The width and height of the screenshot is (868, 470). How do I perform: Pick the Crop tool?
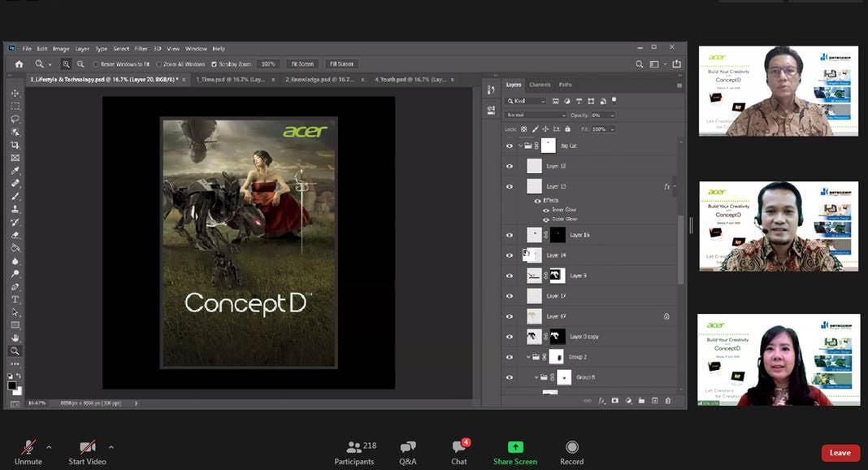coord(15,145)
